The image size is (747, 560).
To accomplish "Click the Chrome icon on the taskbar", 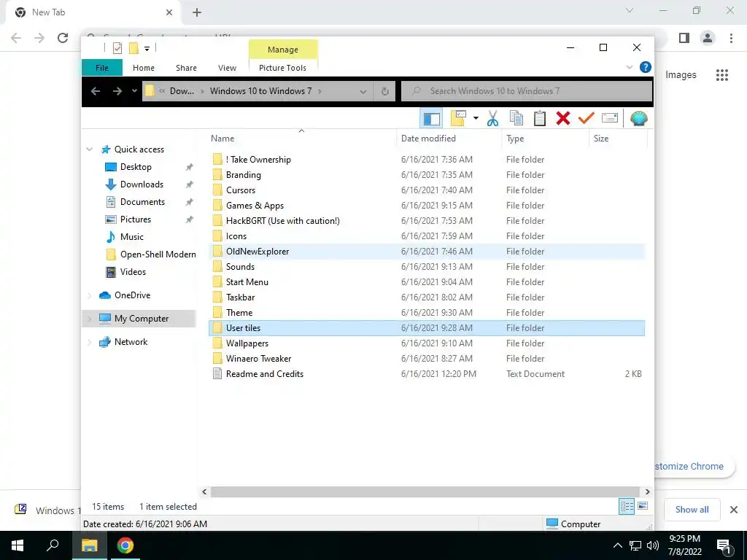I will point(125,545).
